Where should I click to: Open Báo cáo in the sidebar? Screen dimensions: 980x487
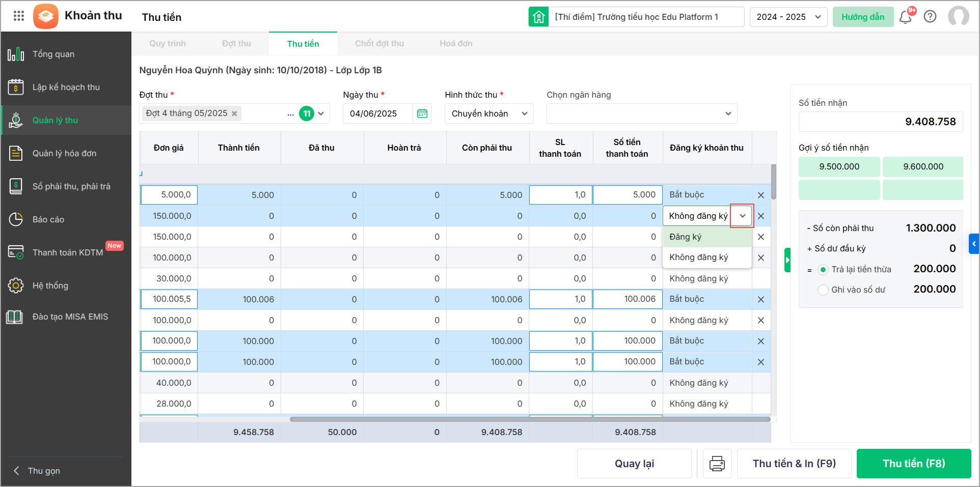point(48,219)
